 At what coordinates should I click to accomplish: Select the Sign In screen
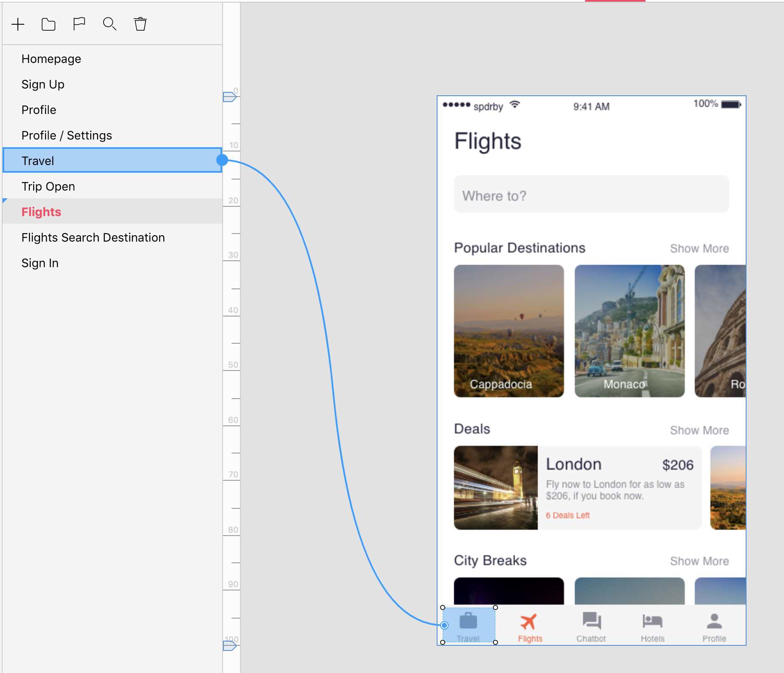point(112,263)
